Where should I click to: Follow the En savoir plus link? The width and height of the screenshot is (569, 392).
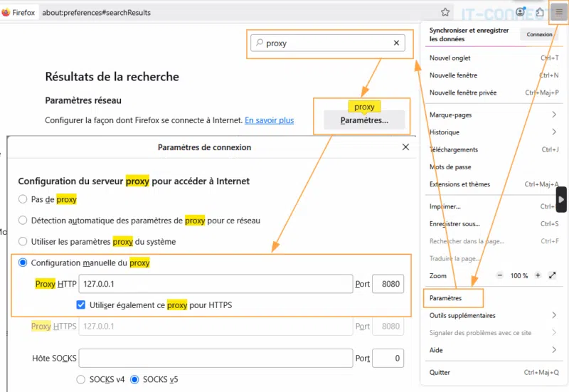click(x=270, y=120)
